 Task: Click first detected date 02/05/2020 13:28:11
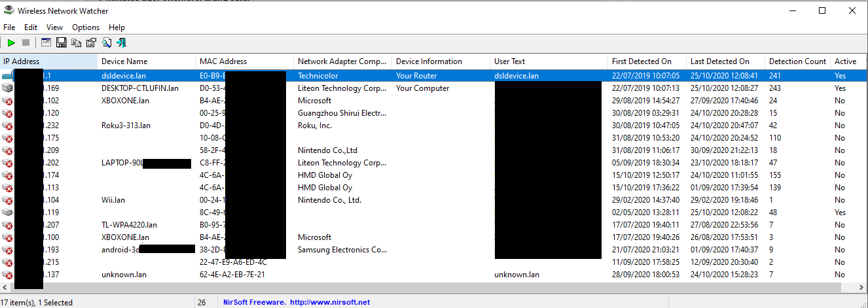[x=645, y=213]
